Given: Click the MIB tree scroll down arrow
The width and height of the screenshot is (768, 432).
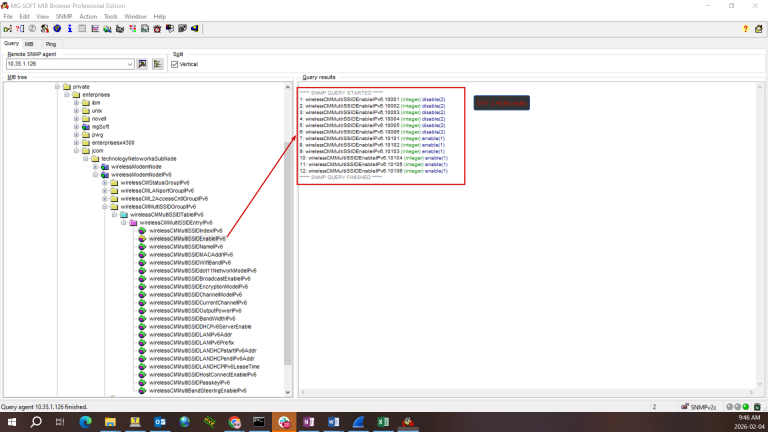Looking at the screenshot, I should point(288,392).
